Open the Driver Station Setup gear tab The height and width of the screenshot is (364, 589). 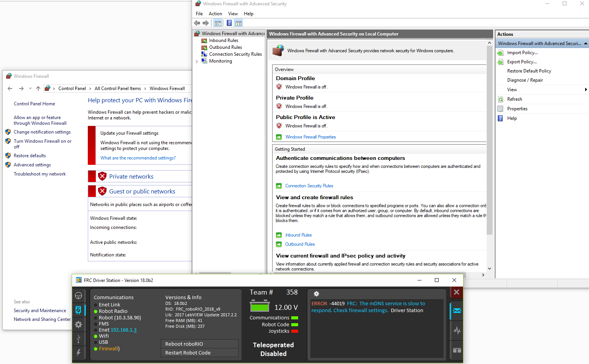coord(78,324)
